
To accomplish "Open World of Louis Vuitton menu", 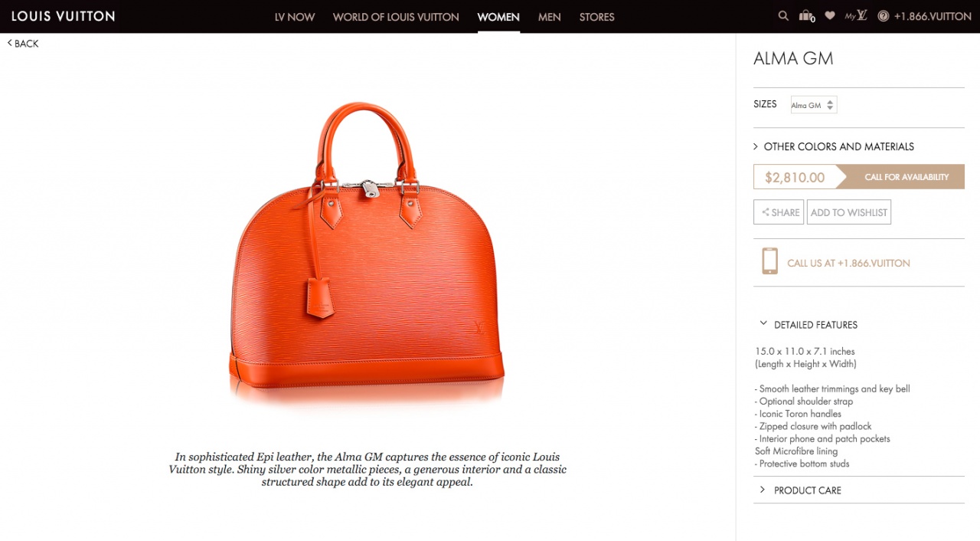I will click(x=396, y=17).
